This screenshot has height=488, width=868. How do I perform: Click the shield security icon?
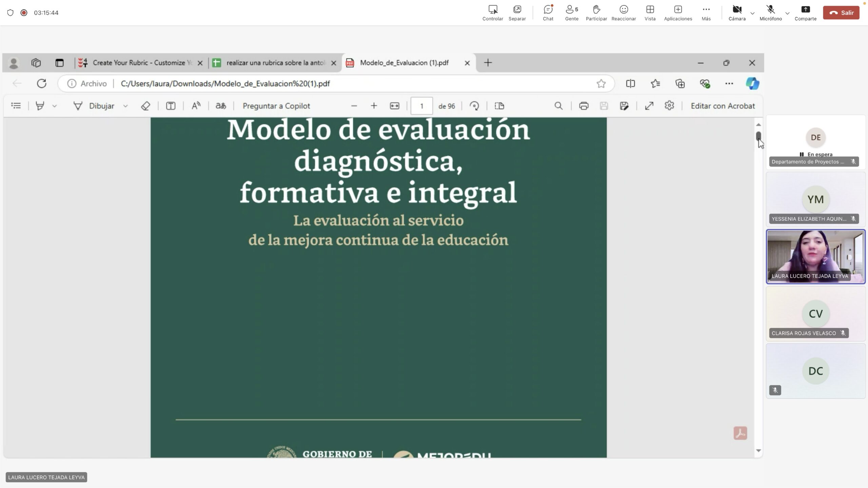pyautogui.click(x=10, y=13)
